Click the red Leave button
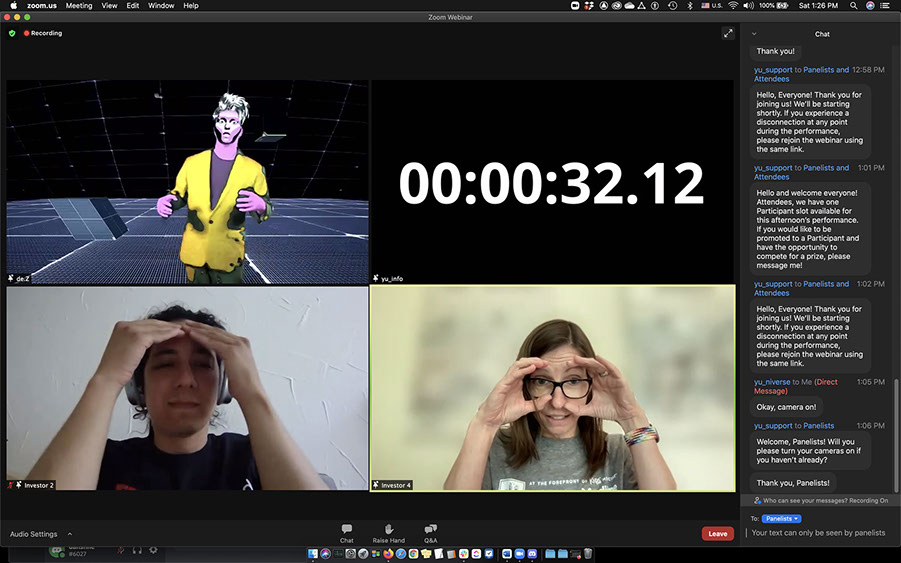This screenshot has width=901, height=563. pos(717,534)
